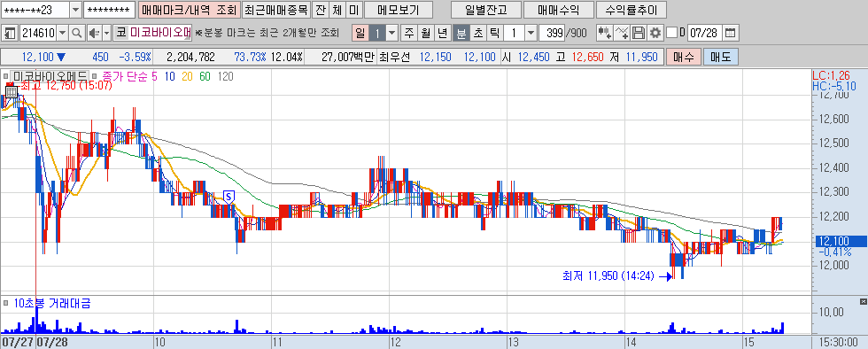Expand the day interval dropdown
The image size is (868, 349).
(391, 34)
